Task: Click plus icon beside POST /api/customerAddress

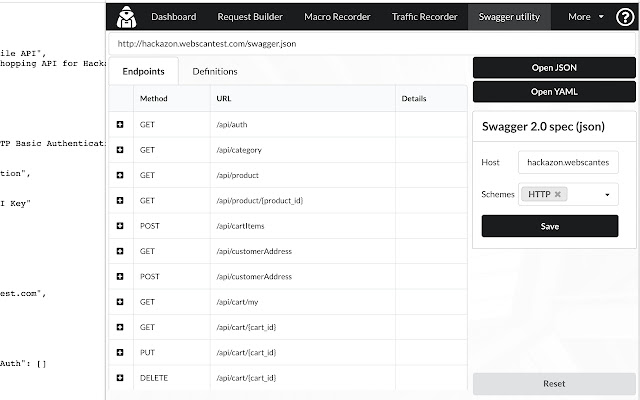Action: point(120,276)
